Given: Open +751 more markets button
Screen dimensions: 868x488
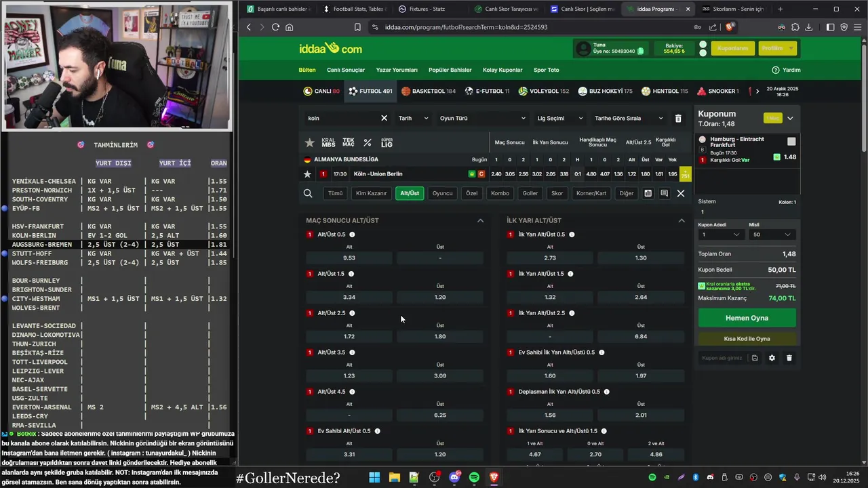Looking at the screenshot, I should tap(685, 174).
